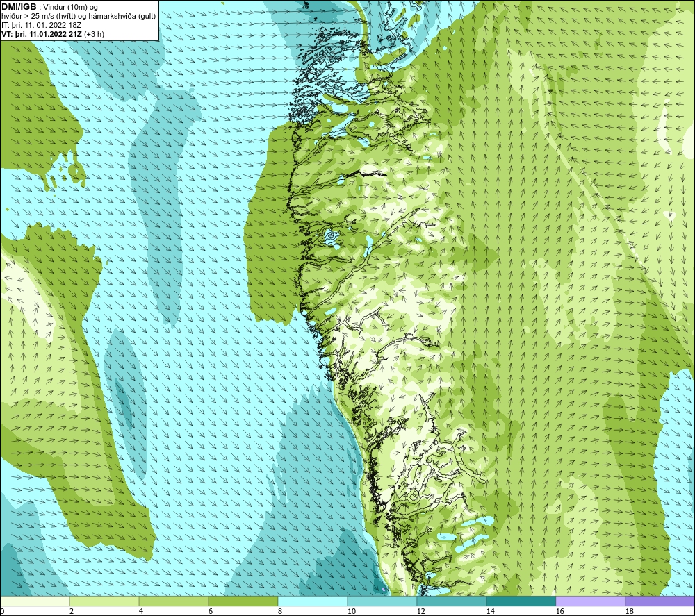The height and width of the screenshot is (616, 695).
Task: Click the legend scale label "6"
Action: (x=211, y=611)
